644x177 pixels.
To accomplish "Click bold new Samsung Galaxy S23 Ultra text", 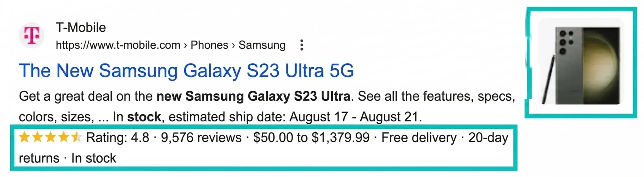I will (x=253, y=96).
